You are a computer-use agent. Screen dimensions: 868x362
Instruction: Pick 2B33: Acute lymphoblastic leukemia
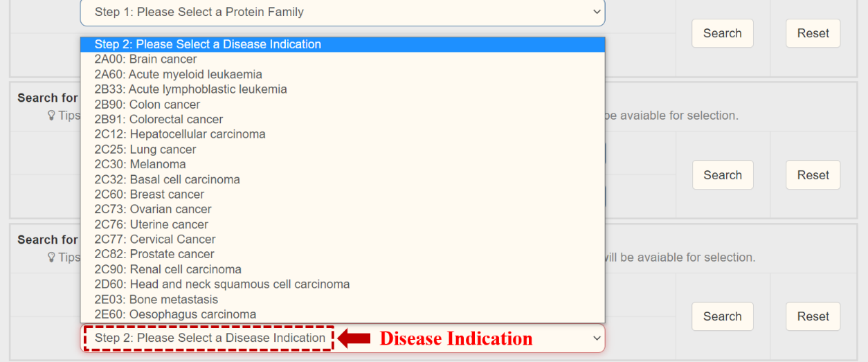[191, 89]
